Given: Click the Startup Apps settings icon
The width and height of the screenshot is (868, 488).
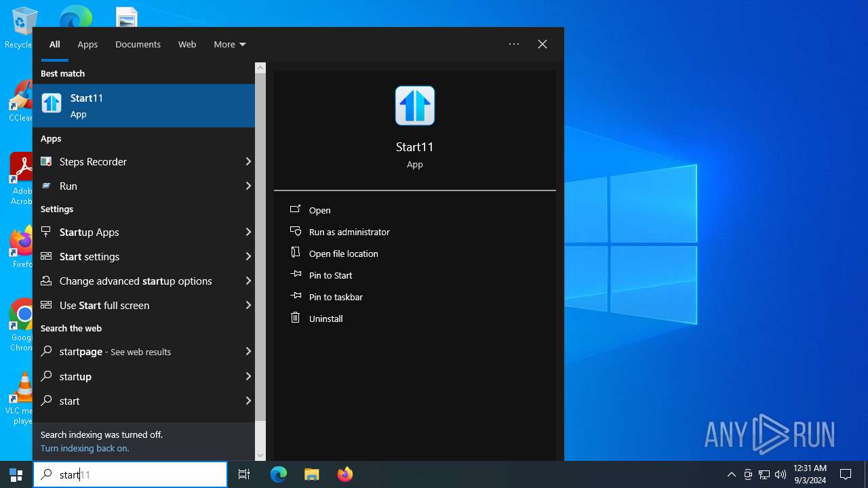Looking at the screenshot, I should pyautogui.click(x=46, y=232).
